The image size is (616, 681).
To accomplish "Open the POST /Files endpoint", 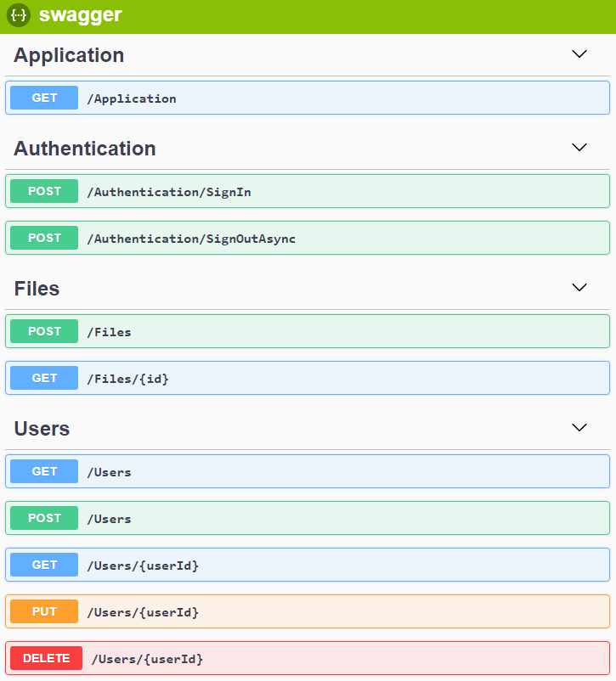I will tap(306, 331).
